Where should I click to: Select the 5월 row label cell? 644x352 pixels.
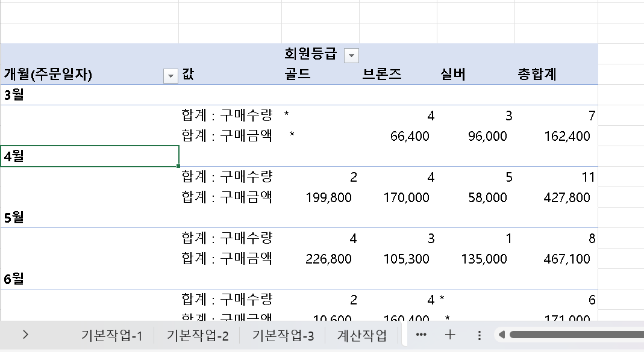point(89,218)
